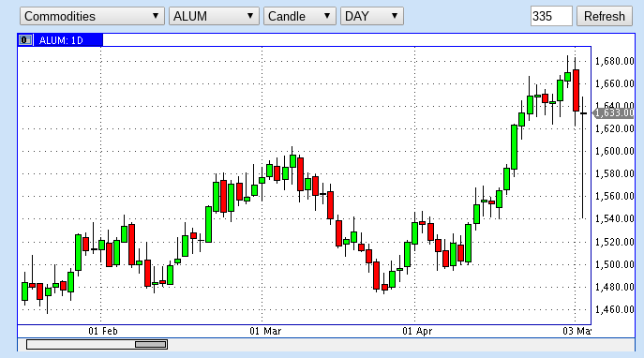Open the DAY timeframe dropdown

[x=372, y=16]
